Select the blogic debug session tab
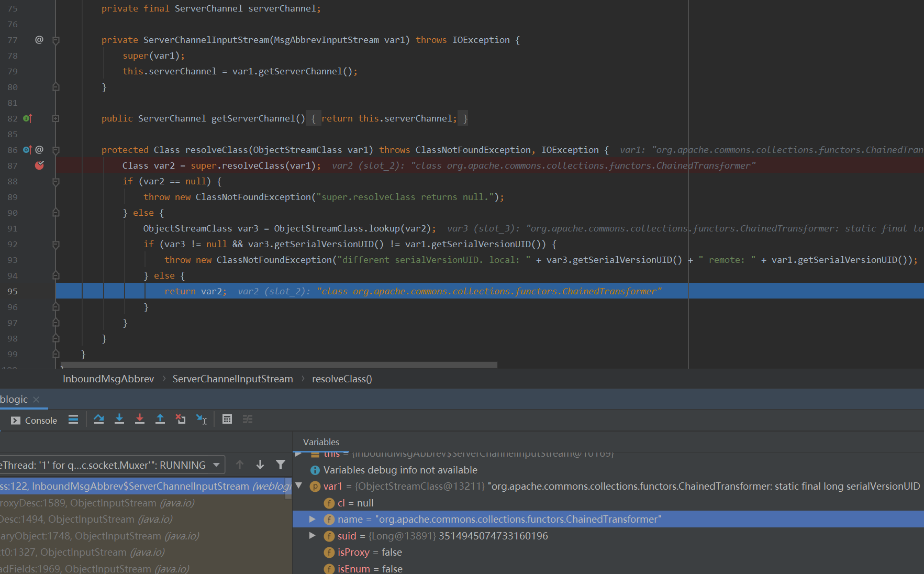Viewport: 924px width, 574px height. click(14, 400)
